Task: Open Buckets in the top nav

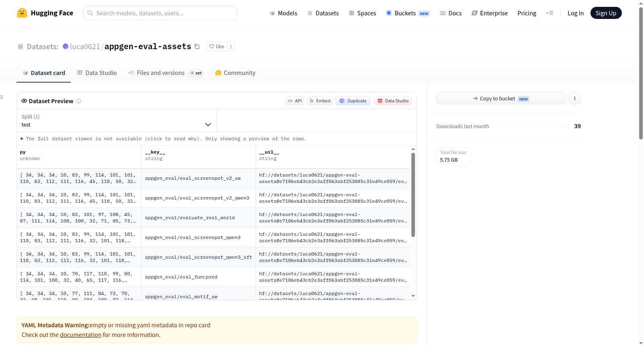Action: [x=408, y=13]
